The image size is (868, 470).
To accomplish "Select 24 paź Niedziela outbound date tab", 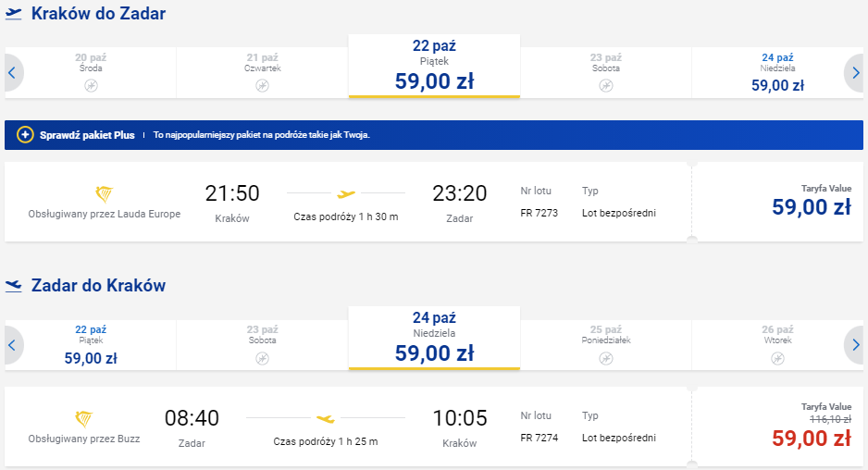I will tap(777, 72).
